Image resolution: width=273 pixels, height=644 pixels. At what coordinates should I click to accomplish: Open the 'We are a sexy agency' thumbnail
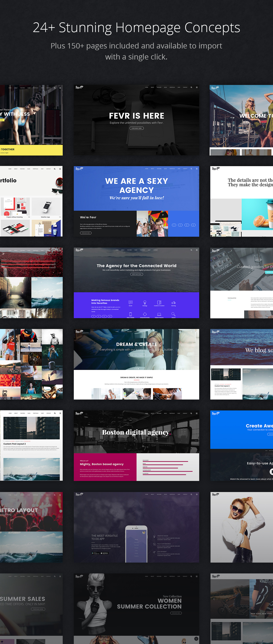[x=136, y=201]
